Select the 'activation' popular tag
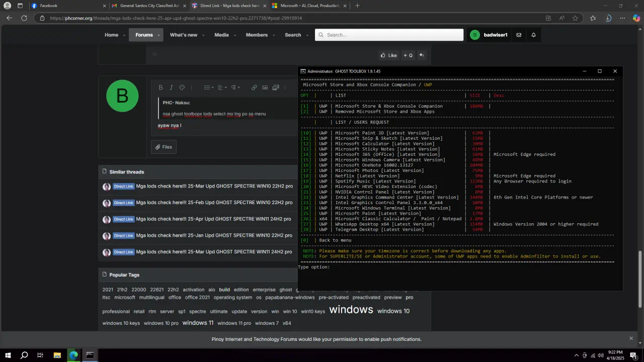 coord(194,290)
